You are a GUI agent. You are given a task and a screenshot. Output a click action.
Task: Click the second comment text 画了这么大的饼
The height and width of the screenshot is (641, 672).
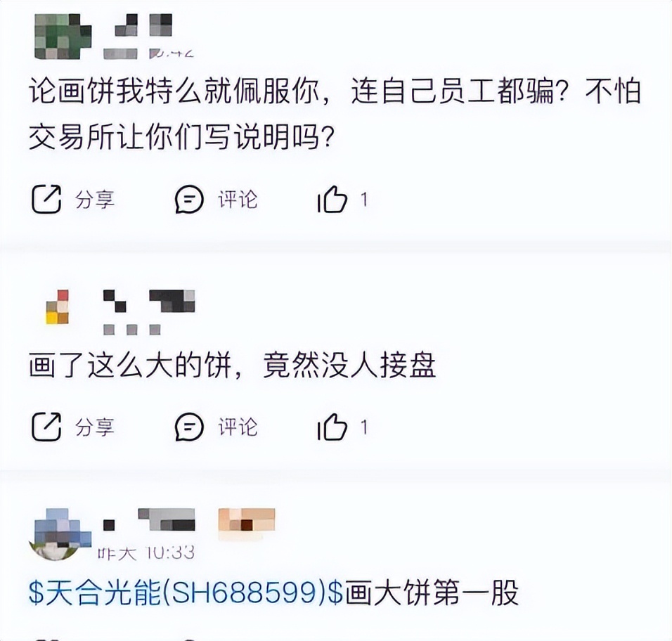point(232,365)
